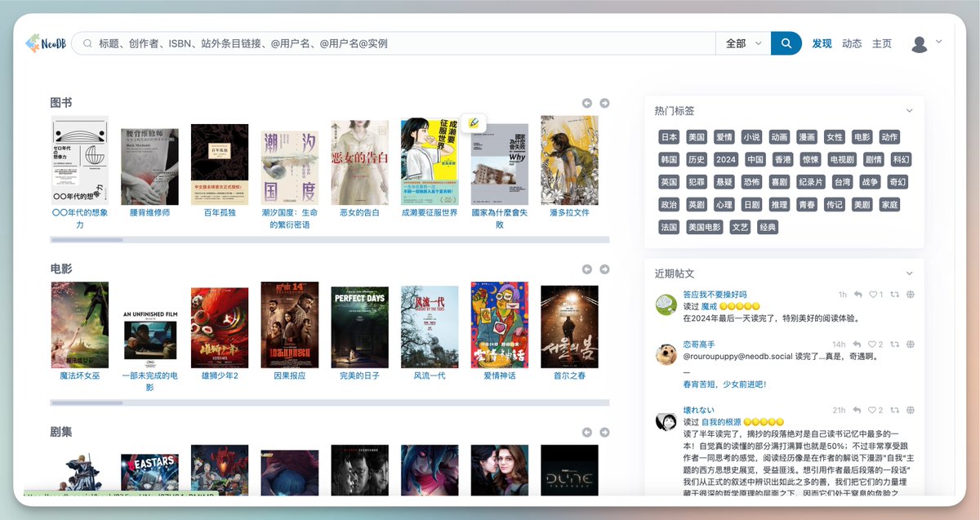Open the user avatar account menu

(920, 44)
